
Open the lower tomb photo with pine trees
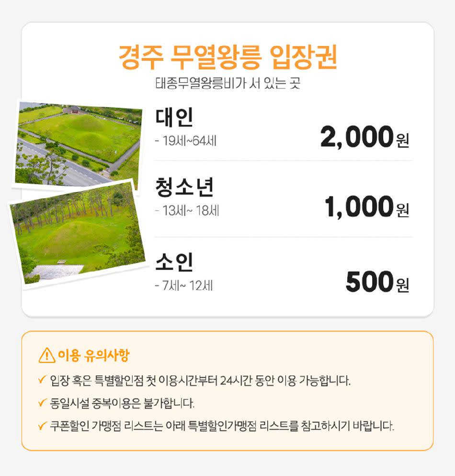click(x=78, y=233)
